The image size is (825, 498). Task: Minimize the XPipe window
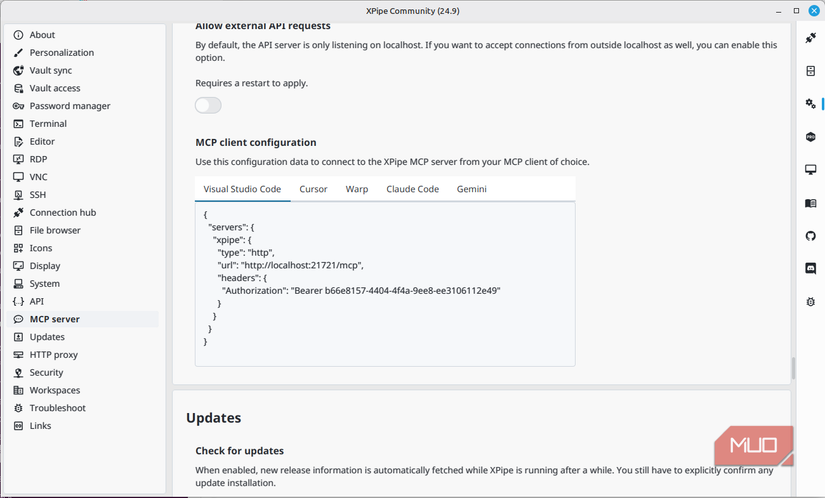tap(779, 11)
